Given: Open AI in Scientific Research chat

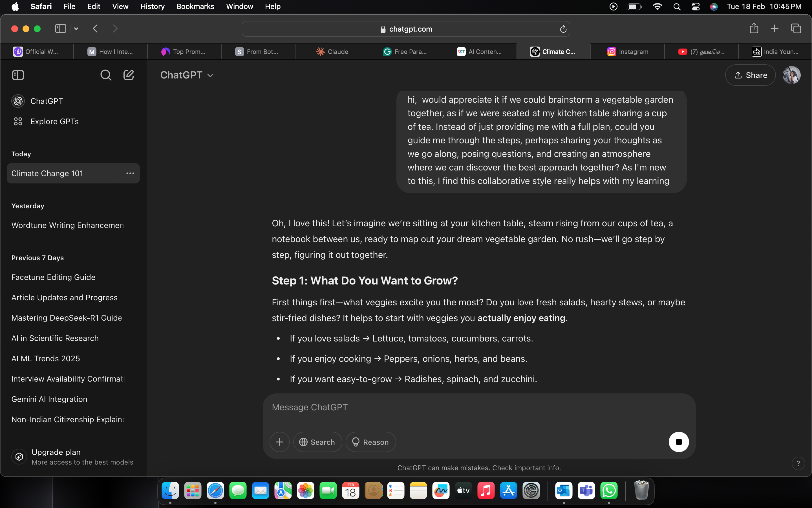Looking at the screenshot, I should coord(73,338).
